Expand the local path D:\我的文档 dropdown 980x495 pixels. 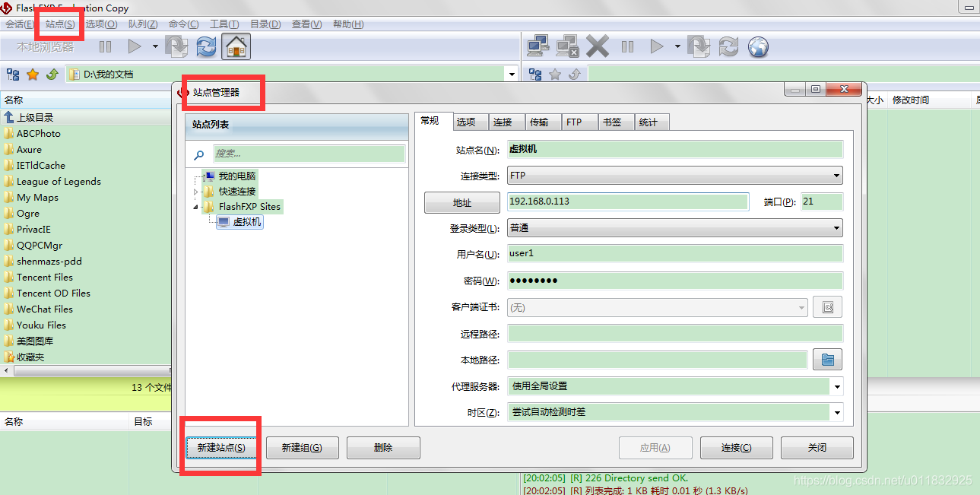pos(512,75)
